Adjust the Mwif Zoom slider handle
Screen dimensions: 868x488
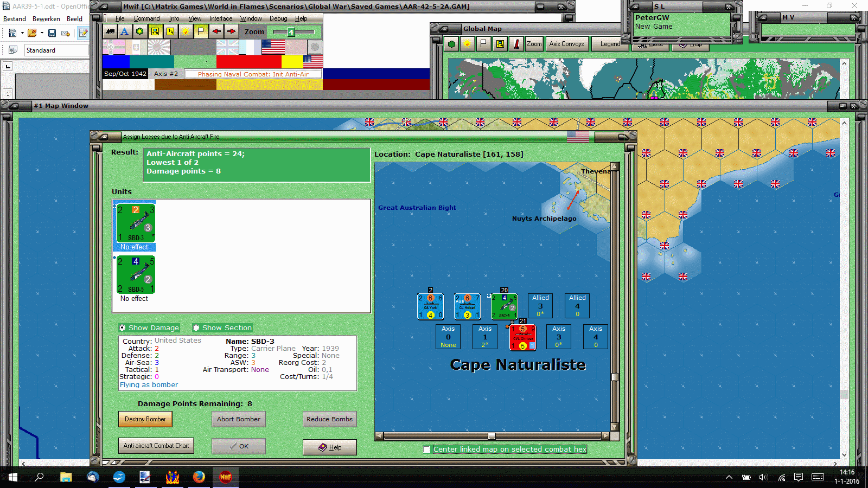pyautogui.click(x=291, y=32)
